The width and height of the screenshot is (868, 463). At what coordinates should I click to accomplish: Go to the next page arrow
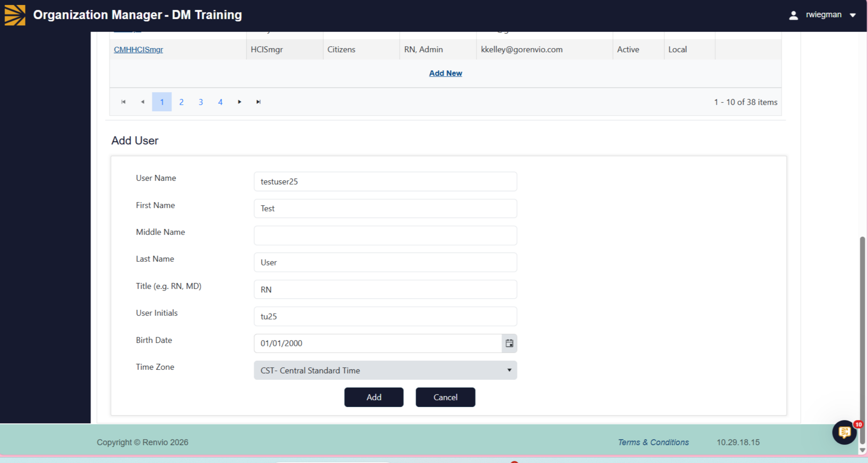click(x=239, y=102)
